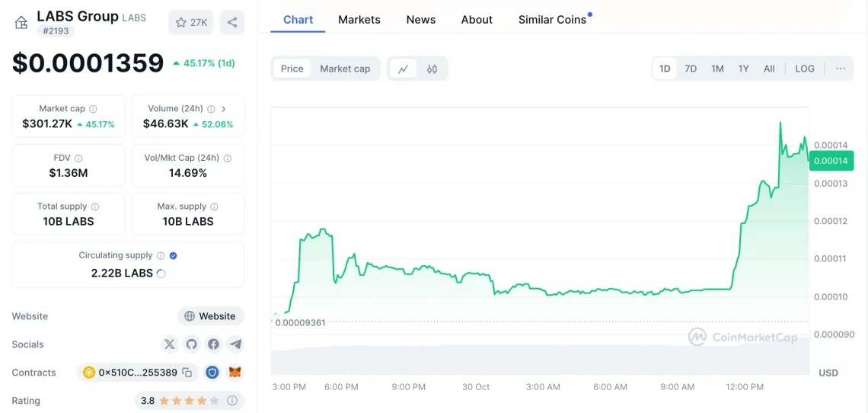This screenshot has width=868, height=413.
Task: Open the GitHub social icon
Action: point(192,344)
